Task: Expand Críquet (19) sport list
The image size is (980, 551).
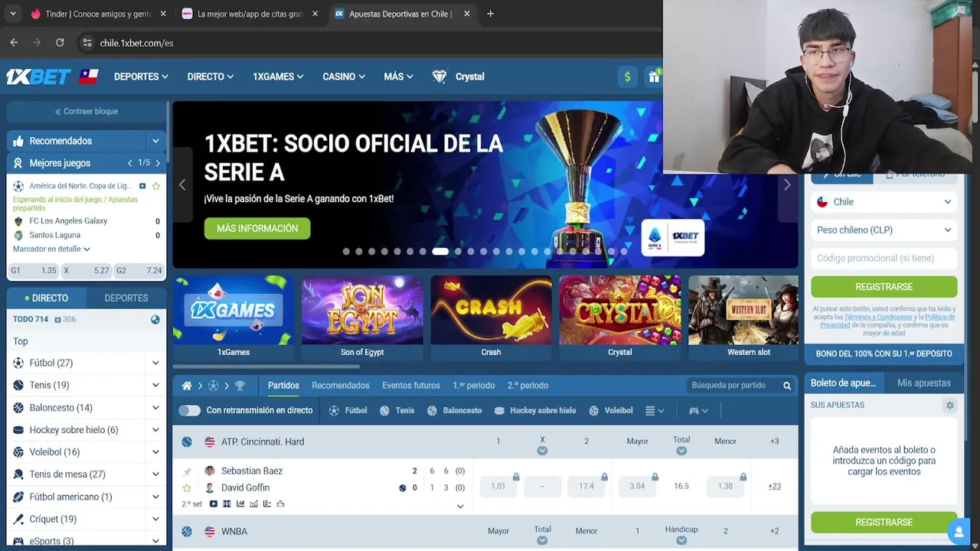Action: [155, 519]
